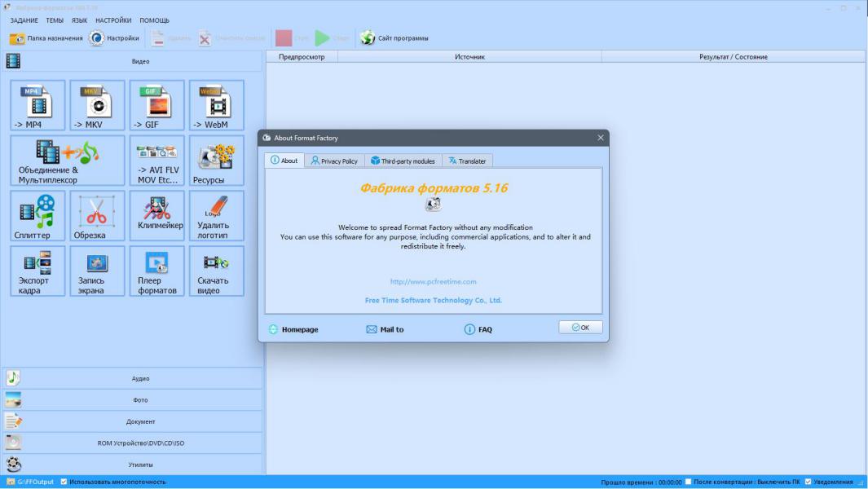Follow the http://www.pcfreetime.com link
This screenshot has height=489, width=868.
[x=433, y=281]
